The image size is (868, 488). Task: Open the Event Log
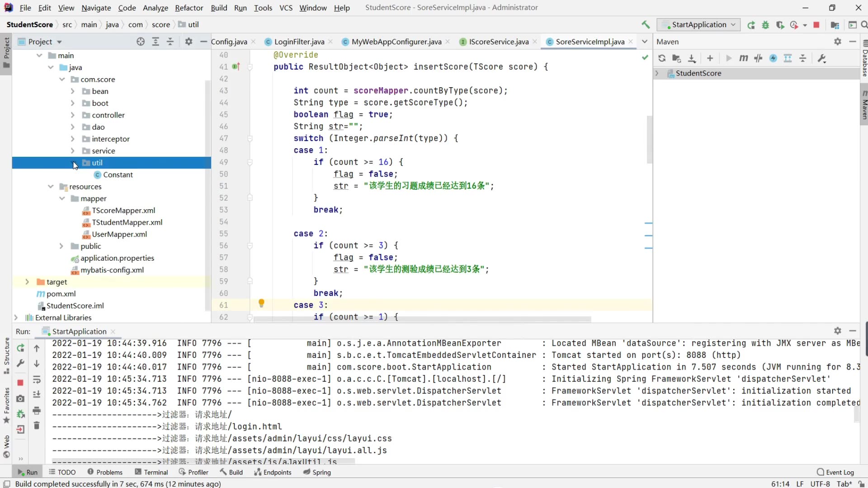tap(835, 472)
